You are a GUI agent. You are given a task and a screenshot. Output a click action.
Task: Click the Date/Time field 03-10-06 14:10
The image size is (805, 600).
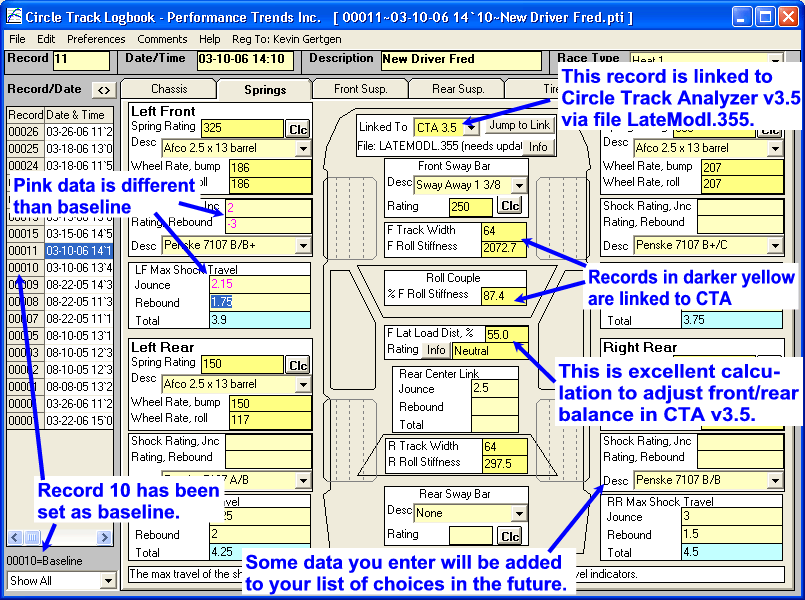[245, 60]
